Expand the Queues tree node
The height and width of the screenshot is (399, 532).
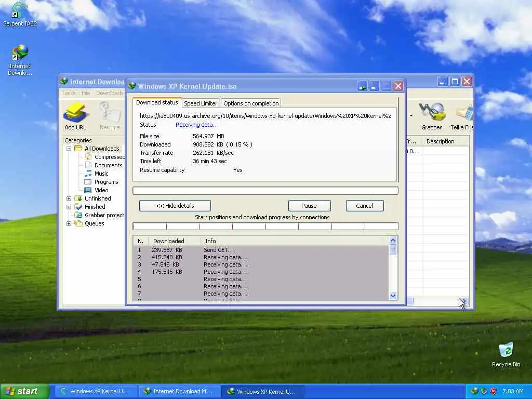tap(69, 223)
